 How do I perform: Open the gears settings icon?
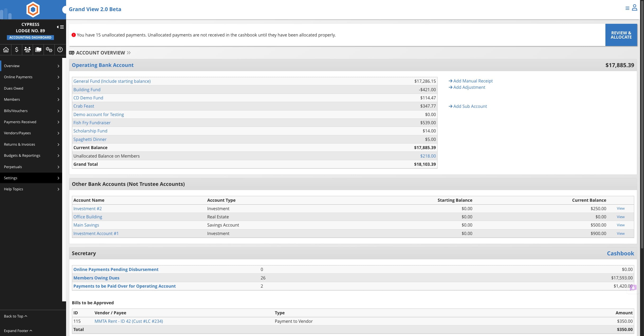[49, 49]
